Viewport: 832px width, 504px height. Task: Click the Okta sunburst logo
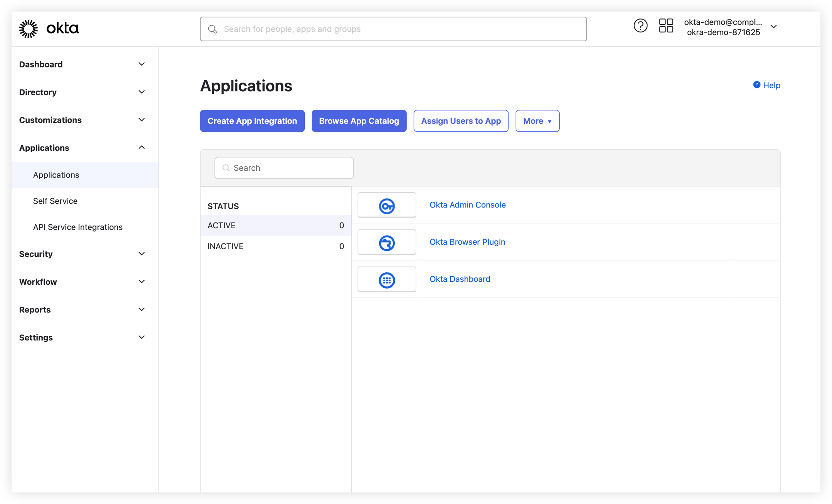click(x=28, y=29)
